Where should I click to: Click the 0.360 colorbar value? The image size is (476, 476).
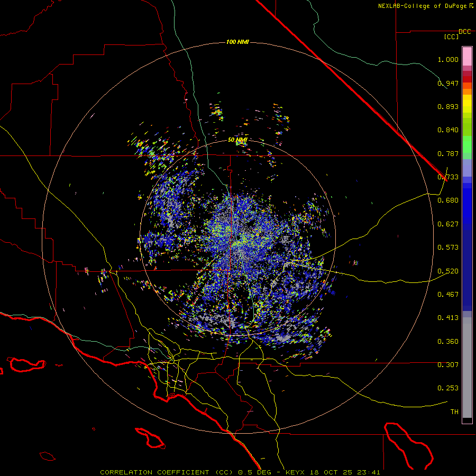coord(448,342)
